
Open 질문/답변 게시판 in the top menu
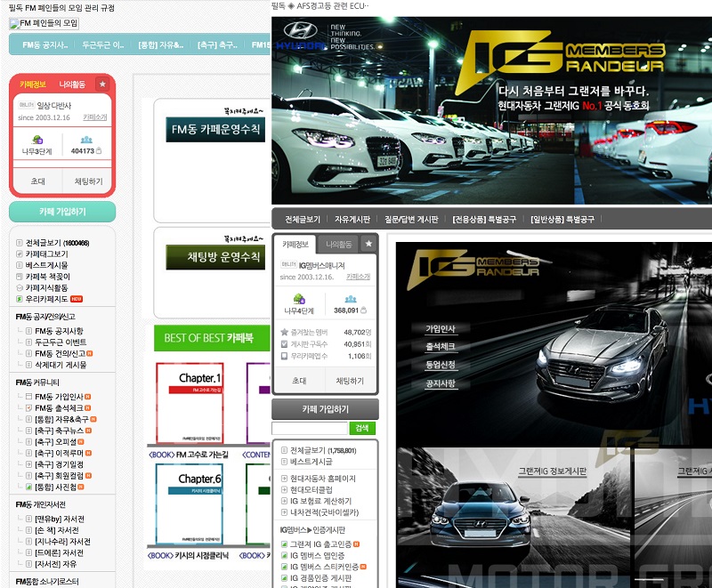(x=411, y=220)
